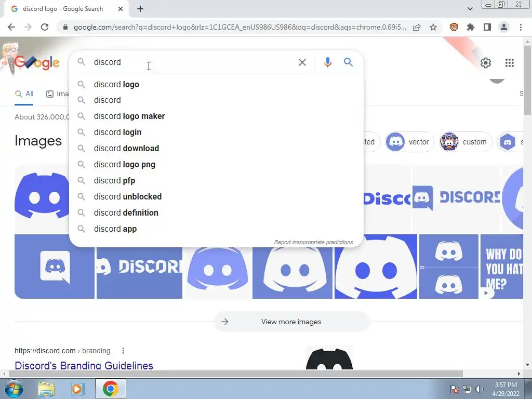The width and height of the screenshot is (532, 399).
Task: Click the Images section heading
Action: pos(38,141)
